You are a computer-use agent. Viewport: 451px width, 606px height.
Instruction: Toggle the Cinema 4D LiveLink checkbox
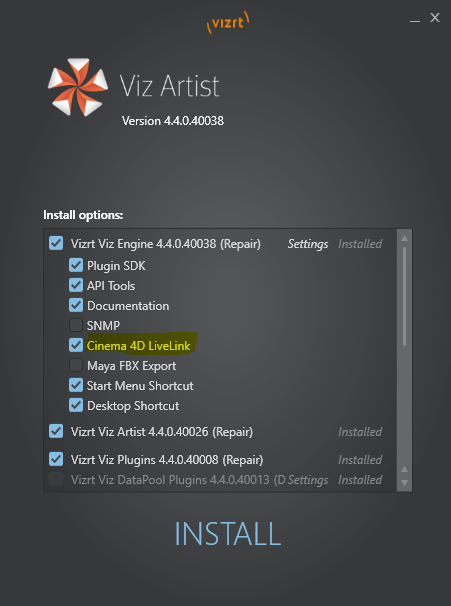(76, 345)
